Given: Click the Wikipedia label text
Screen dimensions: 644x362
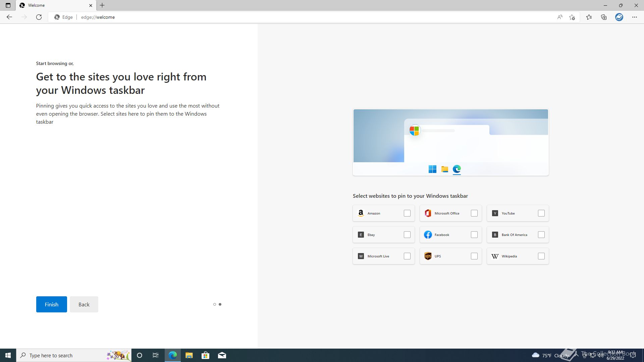Looking at the screenshot, I should 509,256.
